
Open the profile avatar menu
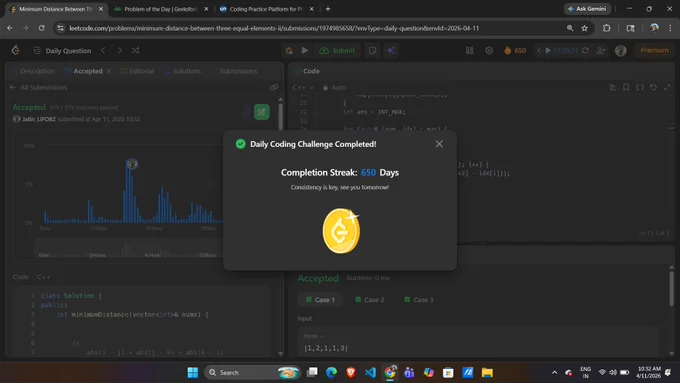coord(621,51)
